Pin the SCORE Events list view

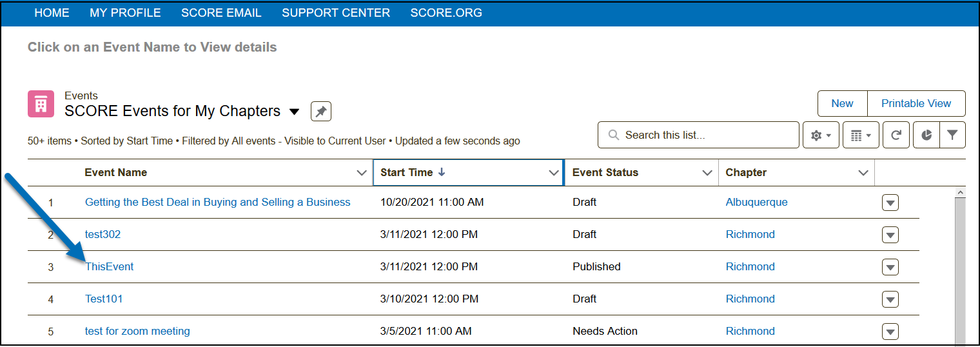tap(320, 112)
